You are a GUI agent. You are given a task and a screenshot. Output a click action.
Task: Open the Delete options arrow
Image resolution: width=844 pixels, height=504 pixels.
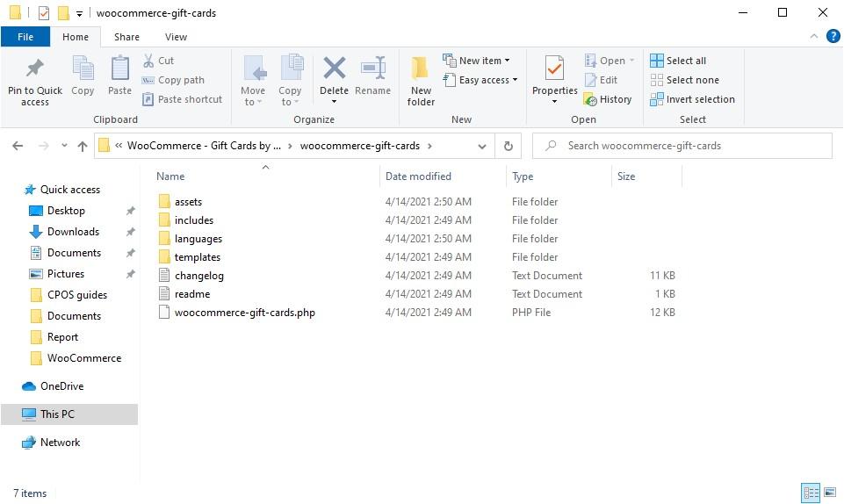pyautogui.click(x=335, y=102)
